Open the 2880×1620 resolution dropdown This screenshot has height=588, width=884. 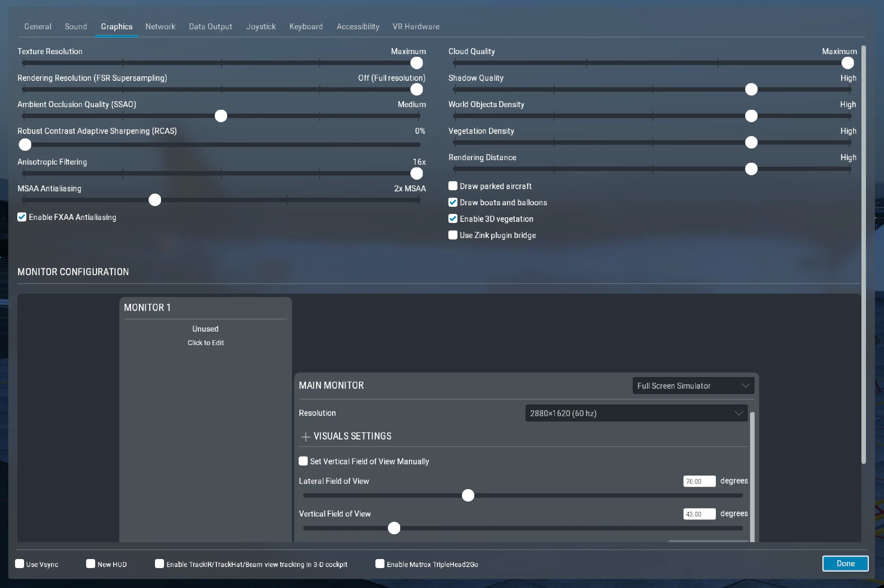(636, 413)
